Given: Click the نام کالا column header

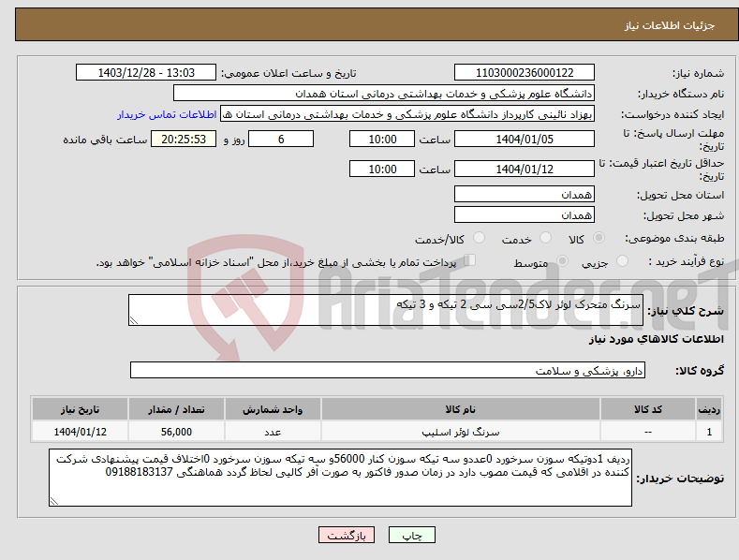Looking at the screenshot, I should tap(461, 409).
